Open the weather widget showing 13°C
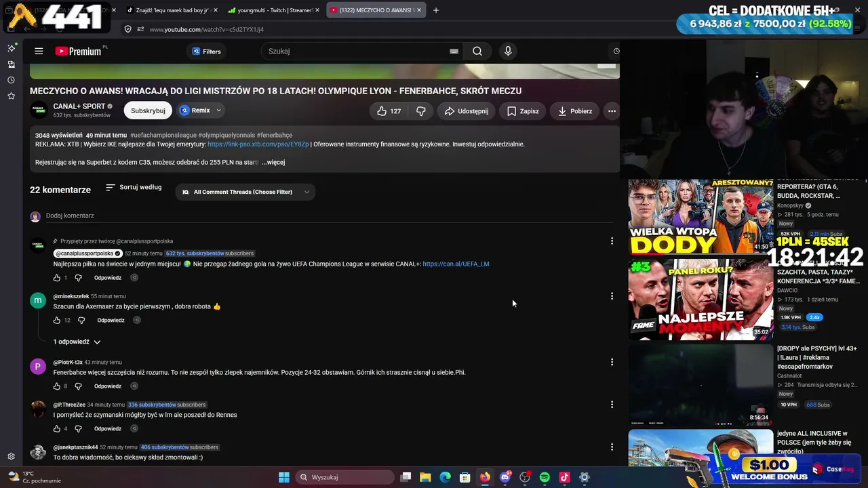Screen dimensions: 868x488 point(34,477)
